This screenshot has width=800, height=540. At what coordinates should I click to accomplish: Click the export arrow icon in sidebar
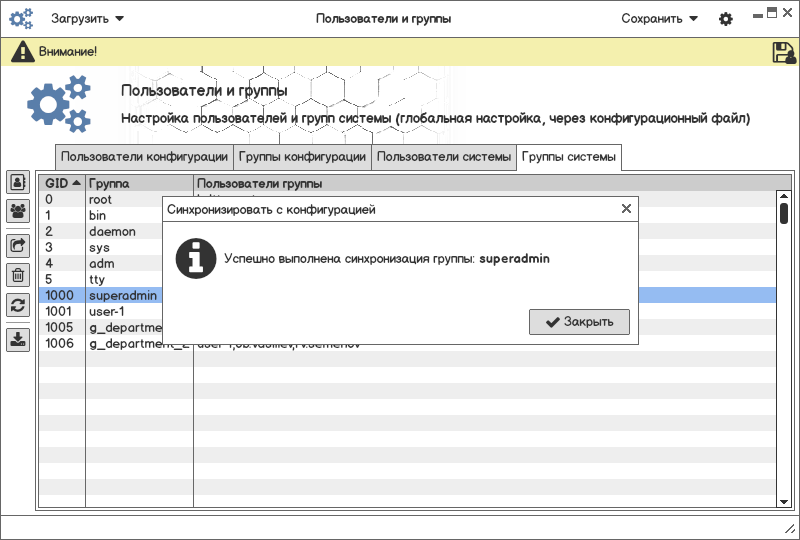[x=18, y=244]
